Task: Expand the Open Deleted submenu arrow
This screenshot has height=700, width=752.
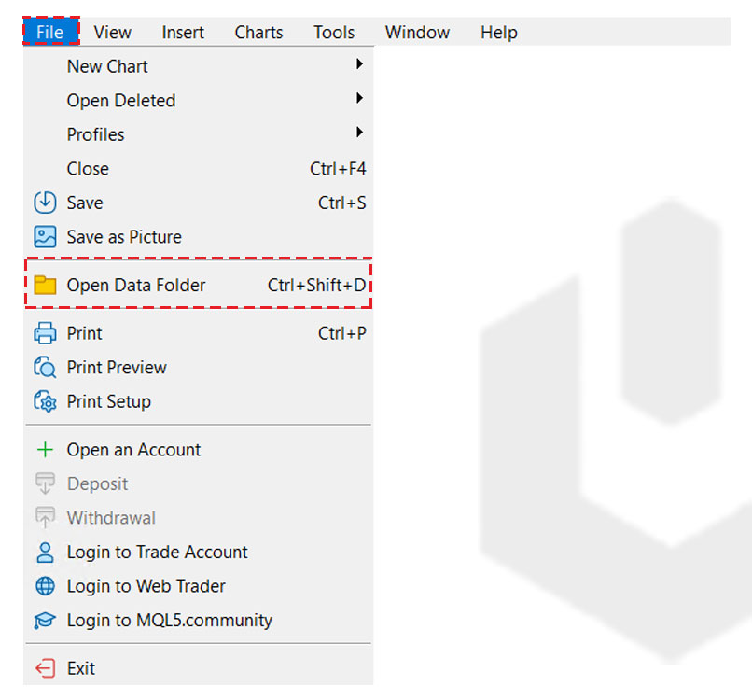Action: [359, 99]
